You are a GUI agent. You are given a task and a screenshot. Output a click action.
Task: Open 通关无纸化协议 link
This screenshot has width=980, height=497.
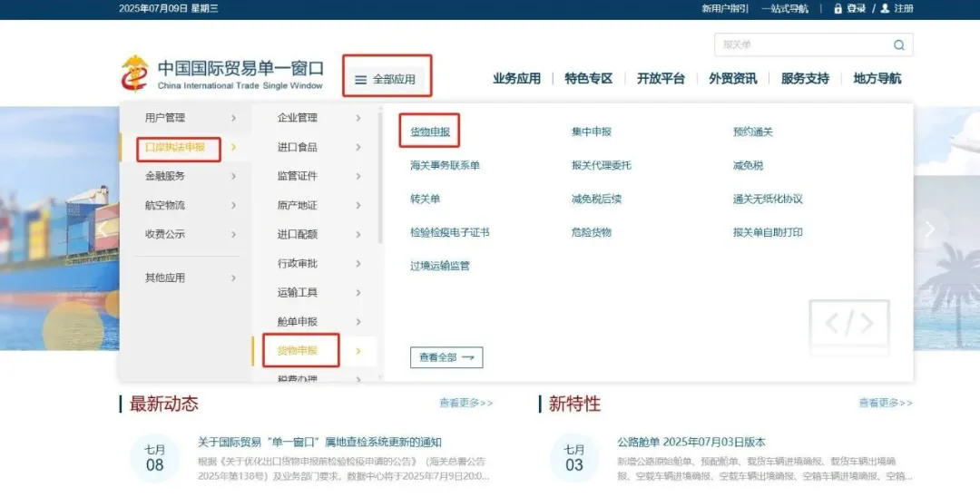pos(768,199)
